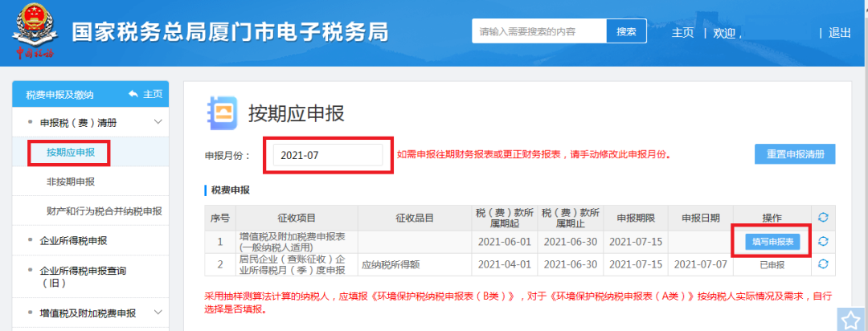Click the 2021-07-07 declaration date cell
Viewport: 868px width, 331px height.
pos(701,264)
